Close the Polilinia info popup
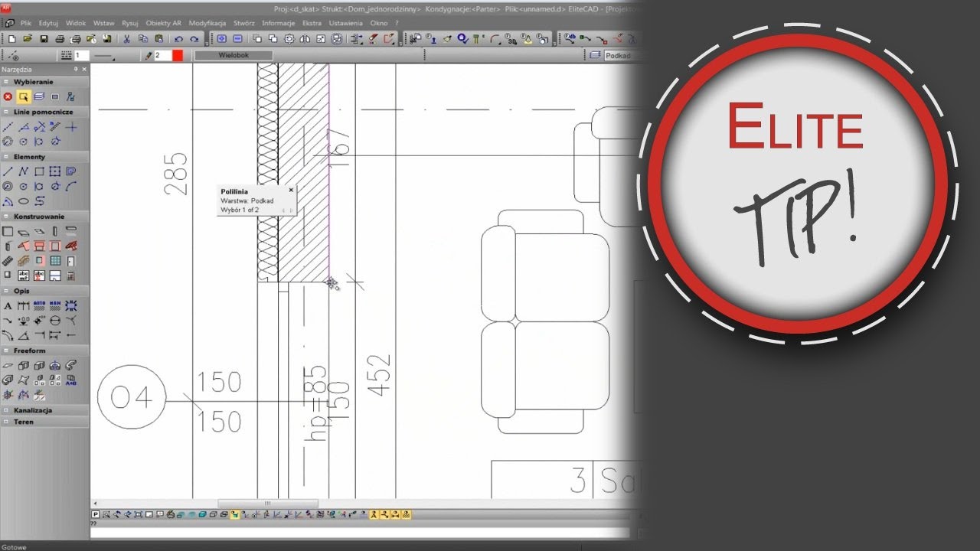 [291, 190]
